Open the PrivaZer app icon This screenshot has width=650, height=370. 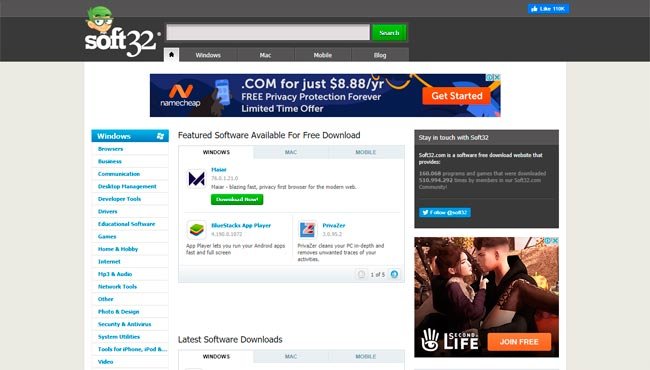308,230
